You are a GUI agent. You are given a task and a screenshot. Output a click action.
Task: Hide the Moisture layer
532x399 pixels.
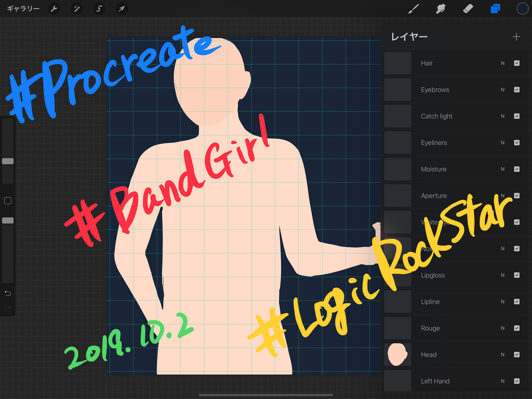coord(517,169)
